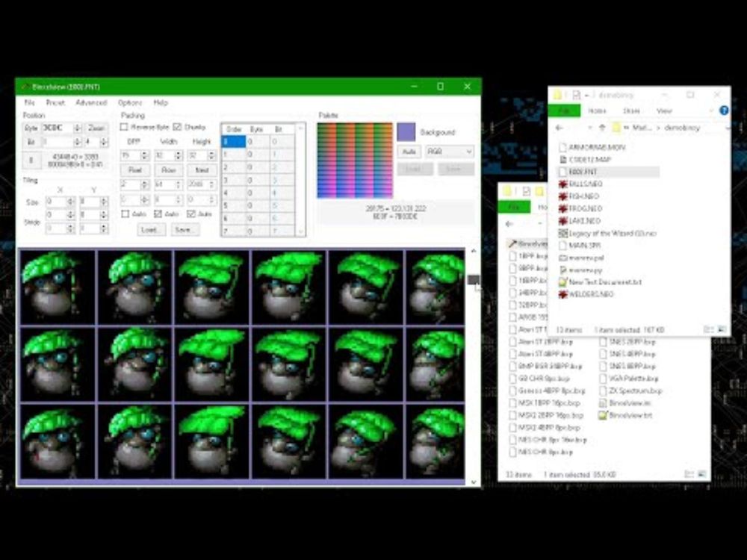Click Back arrow in demobinxy Explorer window
Screen dimensions: 747x560
[560, 128]
